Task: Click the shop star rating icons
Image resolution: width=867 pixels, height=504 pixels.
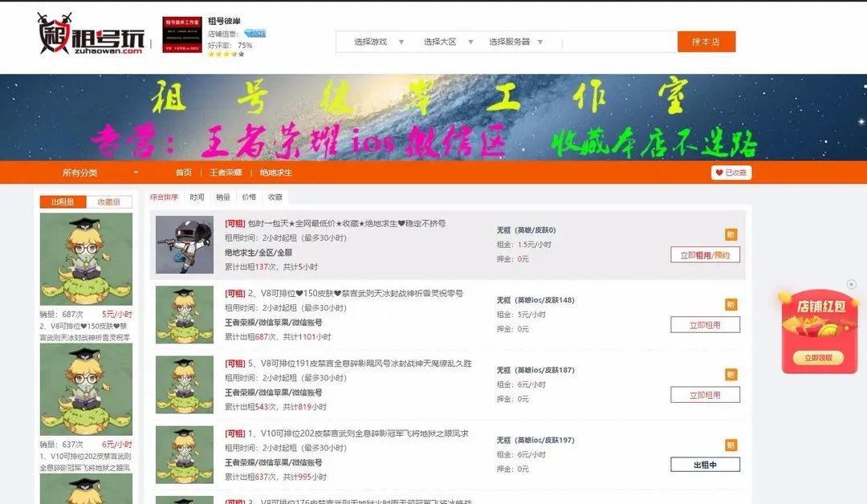Action: click(226, 54)
